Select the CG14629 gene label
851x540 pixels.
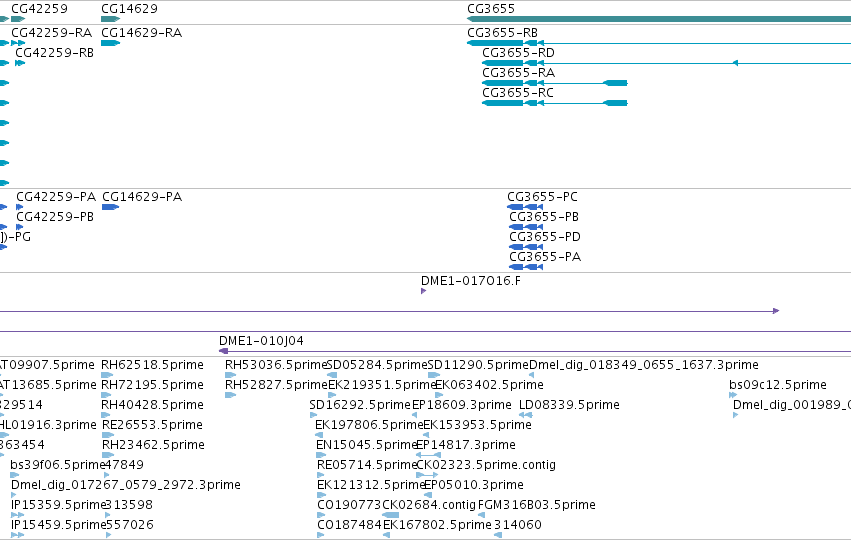click(x=129, y=9)
